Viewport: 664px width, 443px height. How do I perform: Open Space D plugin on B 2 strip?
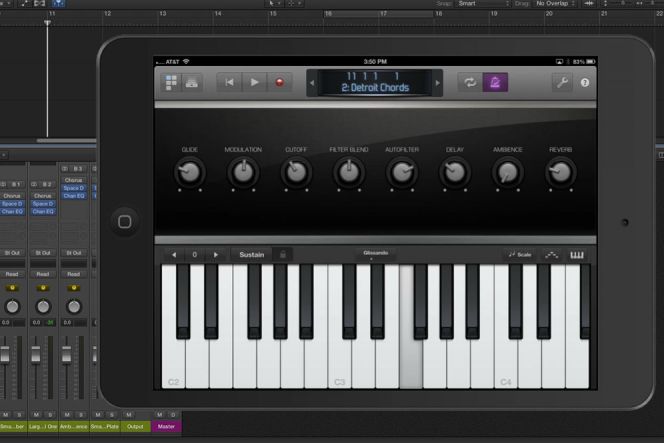click(43, 204)
